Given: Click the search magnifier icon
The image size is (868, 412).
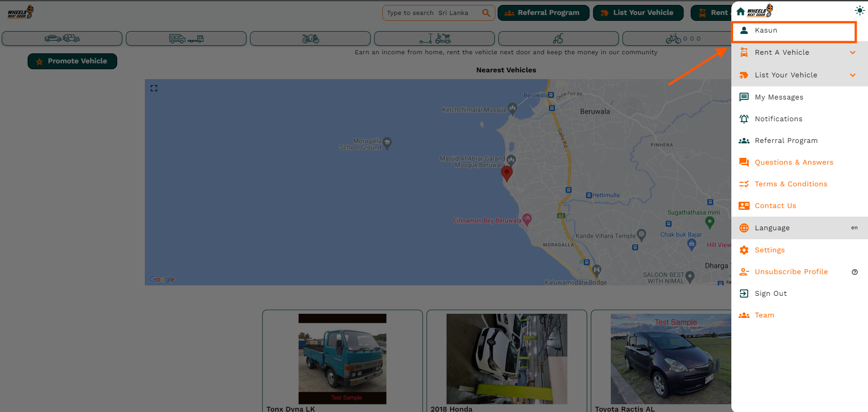Looking at the screenshot, I should pyautogui.click(x=486, y=13).
